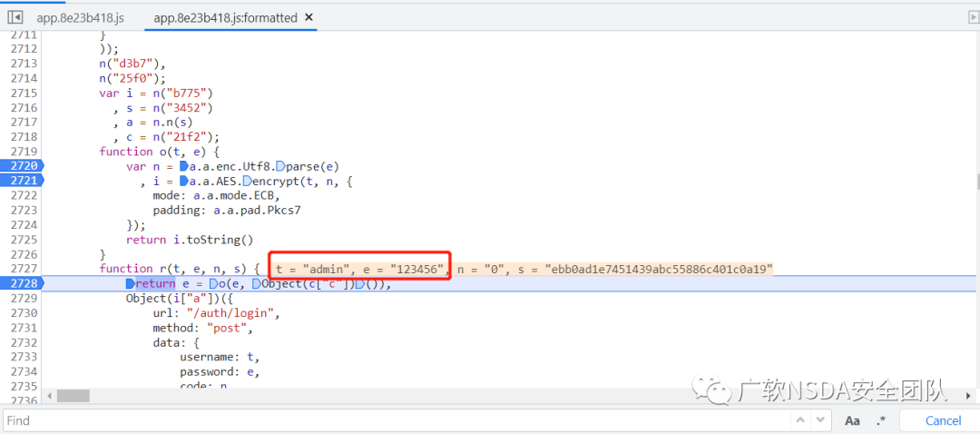Screen dimensions: 980x434
Task: Click function r(t, e, n, s) declaration
Action: click(x=180, y=268)
